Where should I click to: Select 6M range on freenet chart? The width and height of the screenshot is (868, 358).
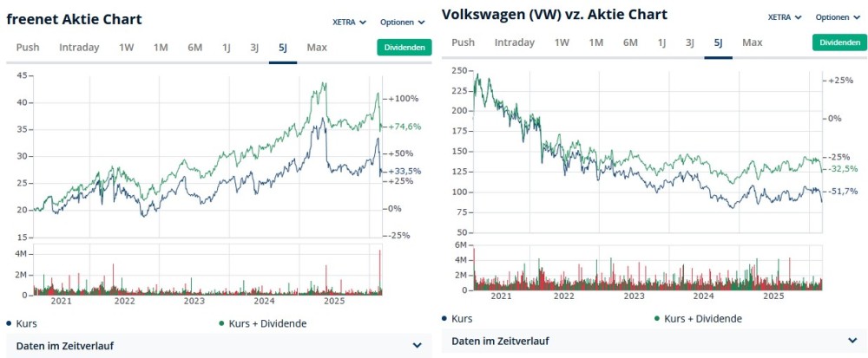[194, 48]
